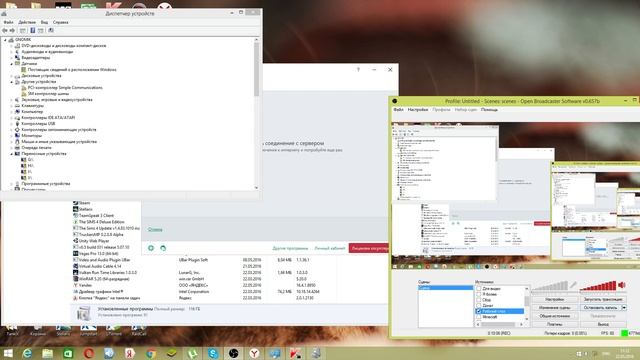Click the green circular add icon
Viewport: 640px width, 360px height.
pyautogui.click(x=151, y=248)
